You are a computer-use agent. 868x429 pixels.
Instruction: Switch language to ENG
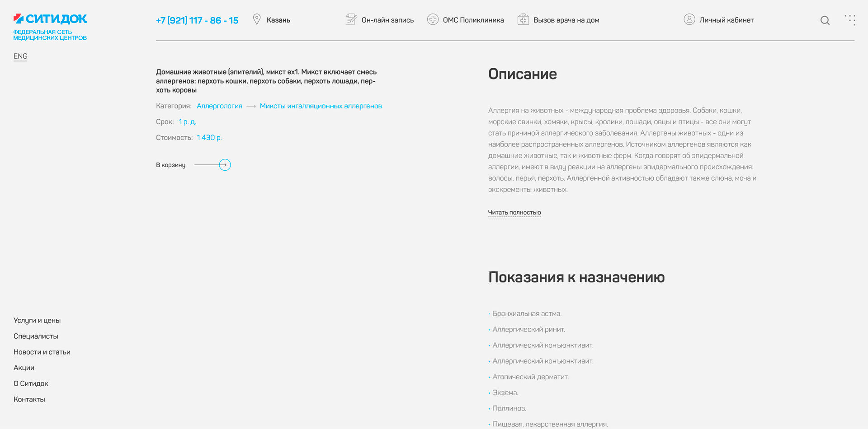click(x=20, y=56)
